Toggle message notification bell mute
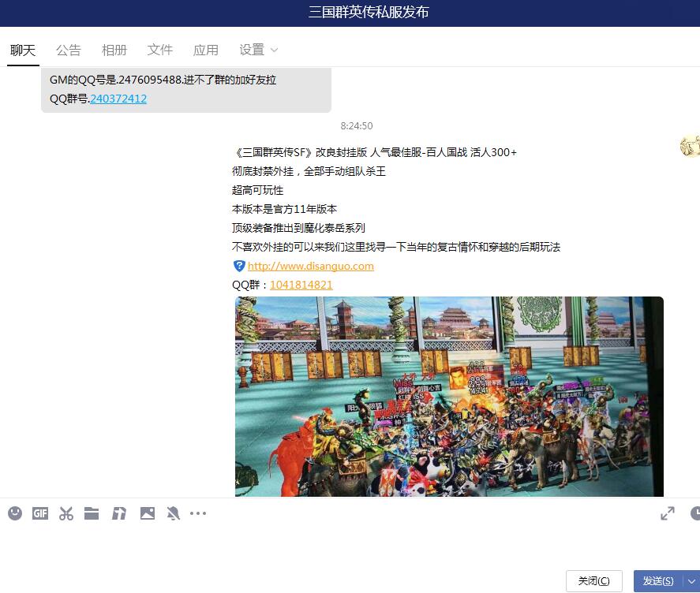 coord(173,513)
